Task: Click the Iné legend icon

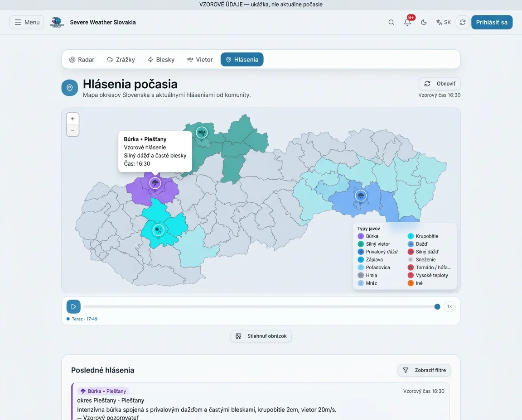Action: tap(411, 283)
